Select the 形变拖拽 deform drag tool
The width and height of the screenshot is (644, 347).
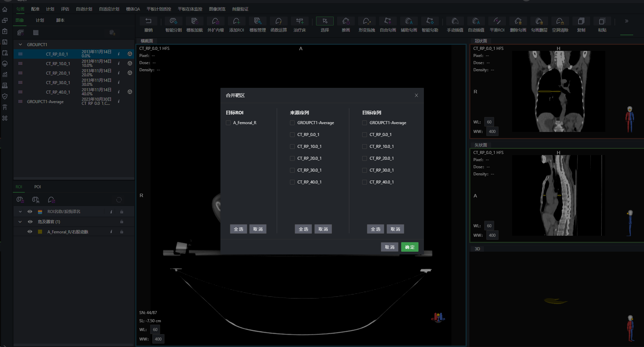tap(367, 21)
